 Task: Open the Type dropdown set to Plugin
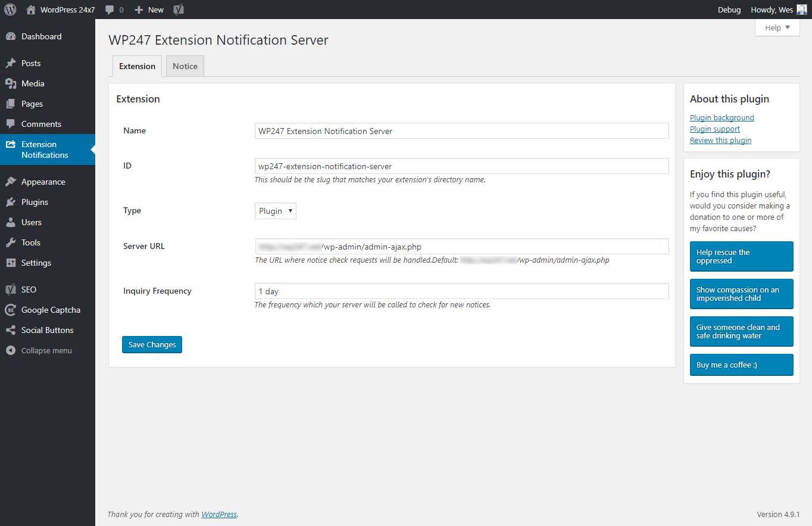tap(276, 211)
